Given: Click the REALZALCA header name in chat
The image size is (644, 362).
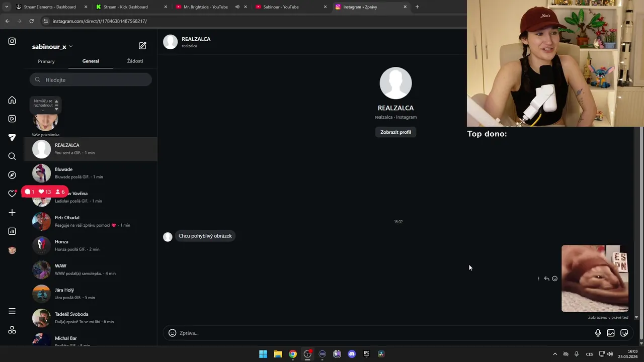Looking at the screenshot, I should (196, 39).
